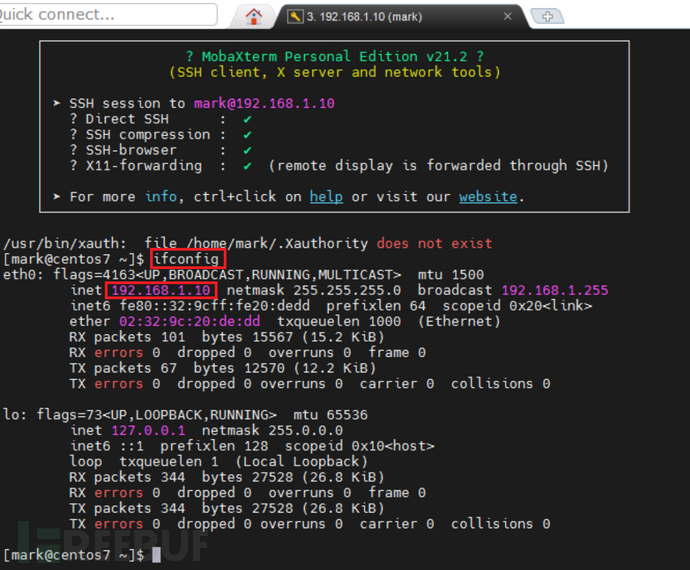Image resolution: width=690 pixels, height=570 pixels.
Task: Click the terminal cursor at the last prompt
Action: coord(156,555)
